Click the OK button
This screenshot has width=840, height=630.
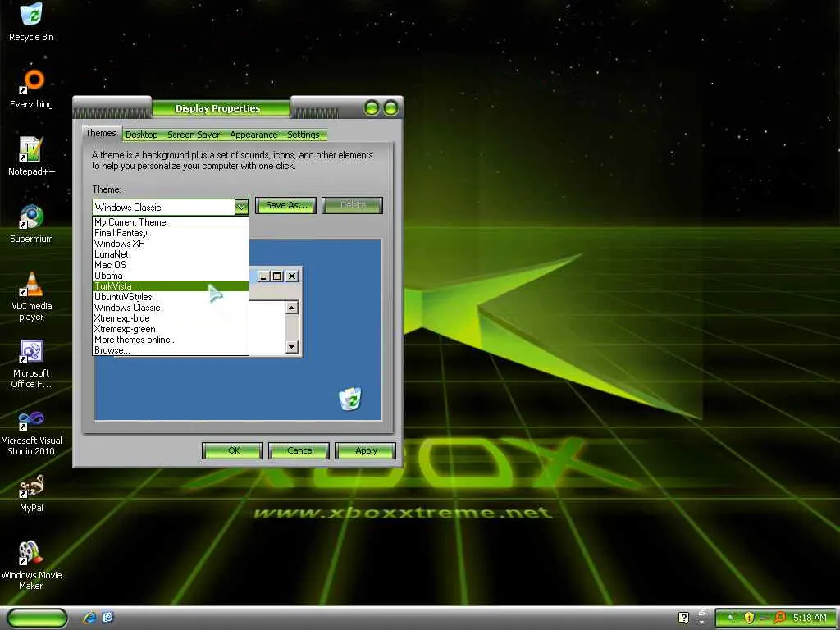[x=233, y=450]
